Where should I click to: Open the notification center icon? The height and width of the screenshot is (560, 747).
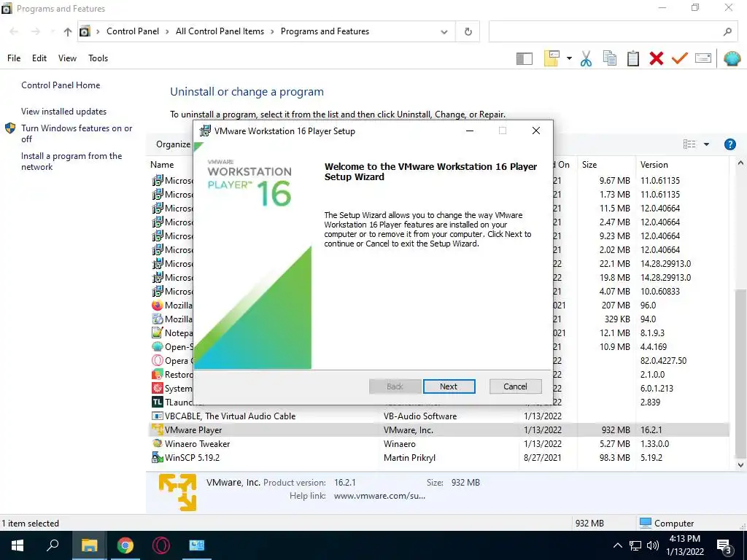tap(724, 546)
